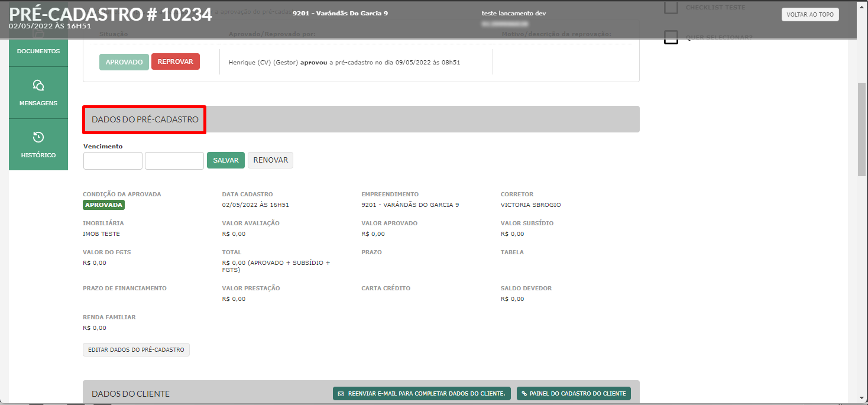Click the green APROVADA status badge
This screenshot has height=405, width=868.
click(104, 205)
